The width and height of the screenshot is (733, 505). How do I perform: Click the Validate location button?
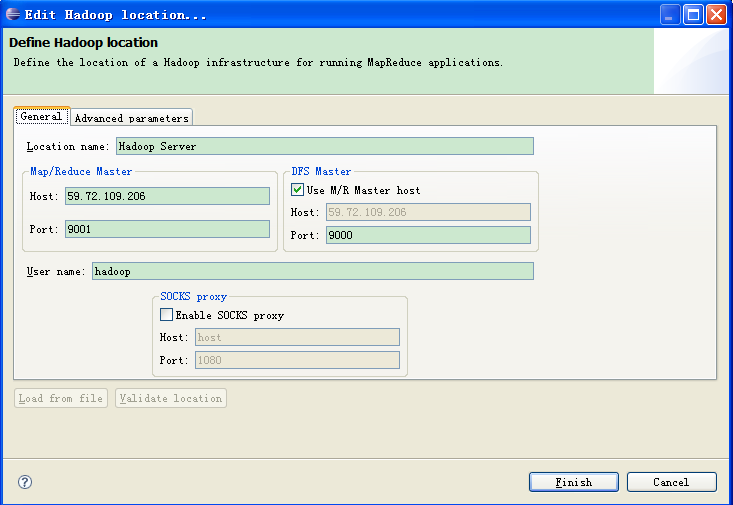pos(171,398)
